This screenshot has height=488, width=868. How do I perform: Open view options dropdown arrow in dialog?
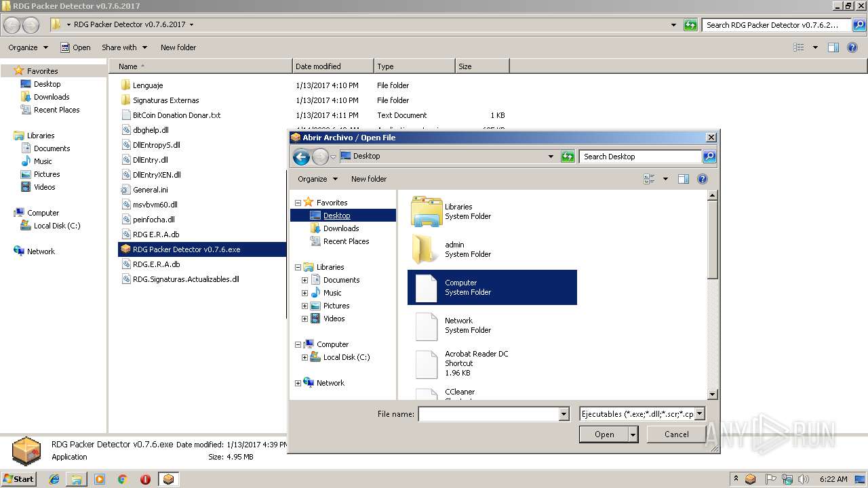pos(665,179)
